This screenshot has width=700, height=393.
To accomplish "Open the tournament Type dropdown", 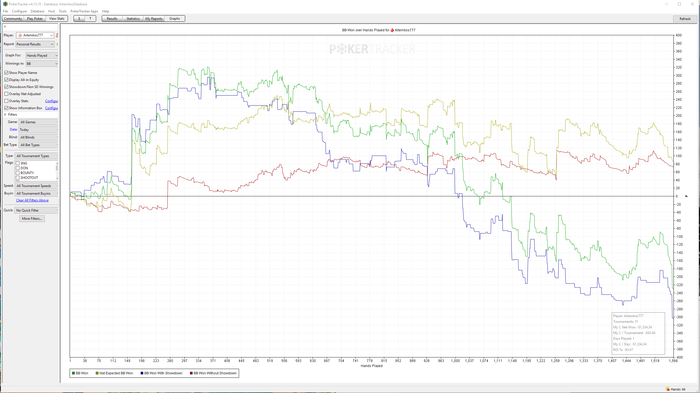I will click(x=37, y=156).
